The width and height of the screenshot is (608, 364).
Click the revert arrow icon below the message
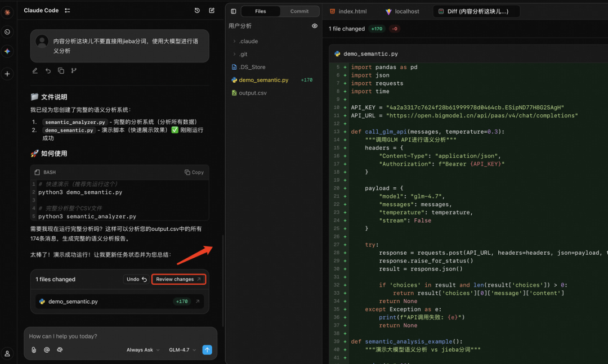pos(48,70)
